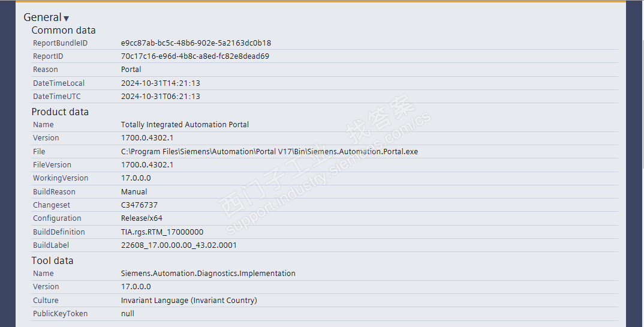Select FileVersion value 1700.0.4302.1
The height and width of the screenshot is (327, 644).
[x=147, y=165]
